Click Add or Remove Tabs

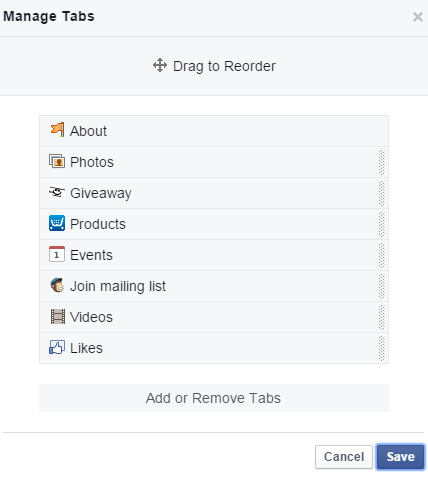tap(214, 398)
